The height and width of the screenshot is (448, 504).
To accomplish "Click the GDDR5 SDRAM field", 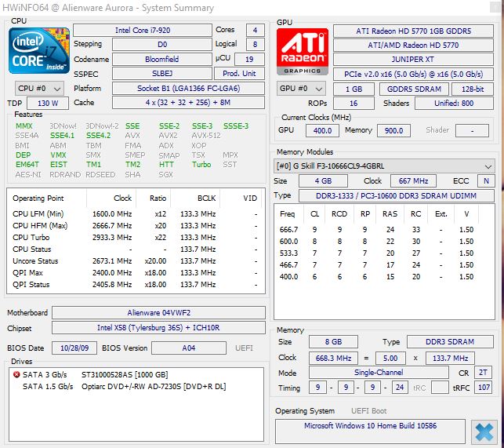I will tap(414, 89).
